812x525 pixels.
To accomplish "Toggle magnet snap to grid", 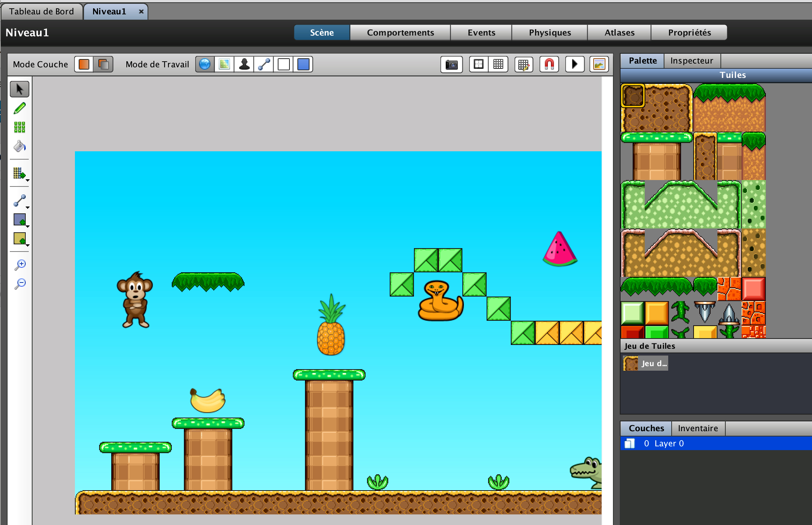I will coord(549,64).
